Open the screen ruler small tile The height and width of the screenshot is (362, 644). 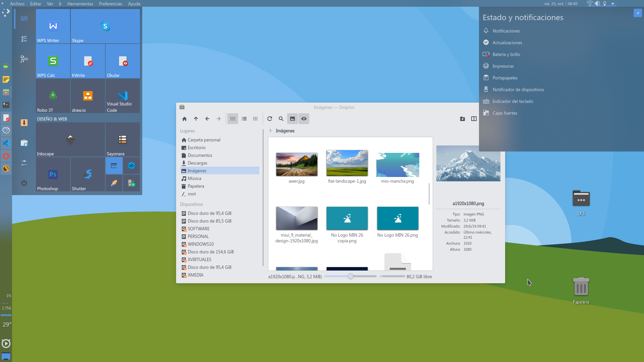tap(114, 166)
